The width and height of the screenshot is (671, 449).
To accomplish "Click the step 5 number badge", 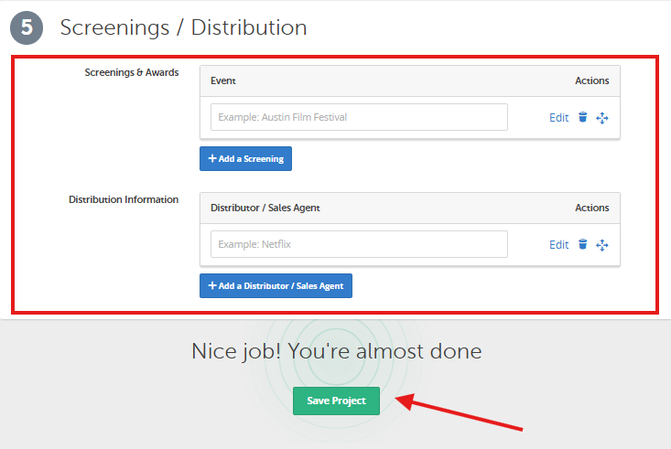I will pos(27,28).
